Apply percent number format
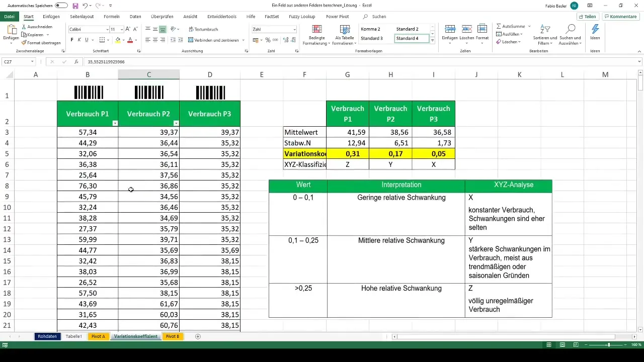This screenshot has width=644, height=362. [268, 40]
